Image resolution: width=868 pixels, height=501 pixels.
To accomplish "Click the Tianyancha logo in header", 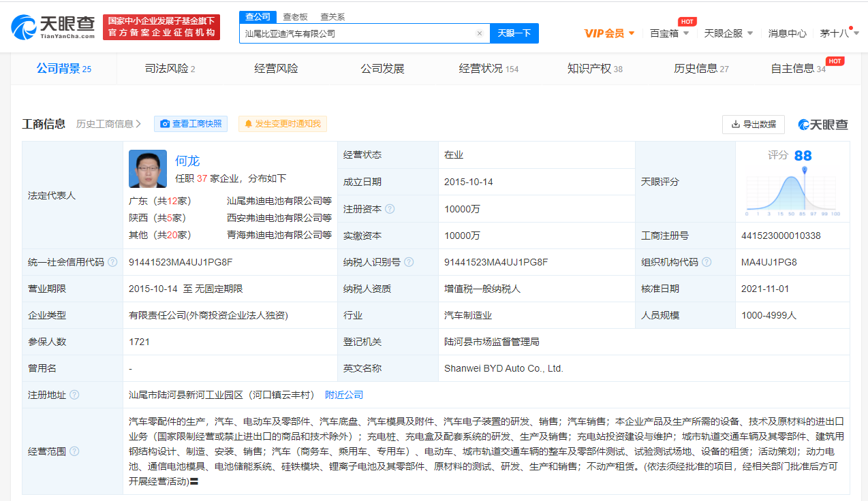I will (53, 27).
